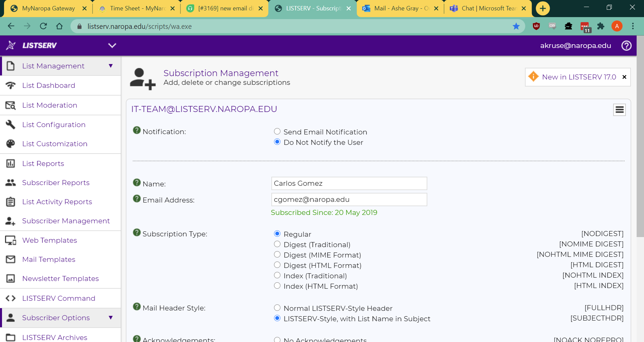The width and height of the screenshot is (644, 342).
Task: Open the uBlock Origin extension icon
Action: pyautogui.click(x=536, y=26)
